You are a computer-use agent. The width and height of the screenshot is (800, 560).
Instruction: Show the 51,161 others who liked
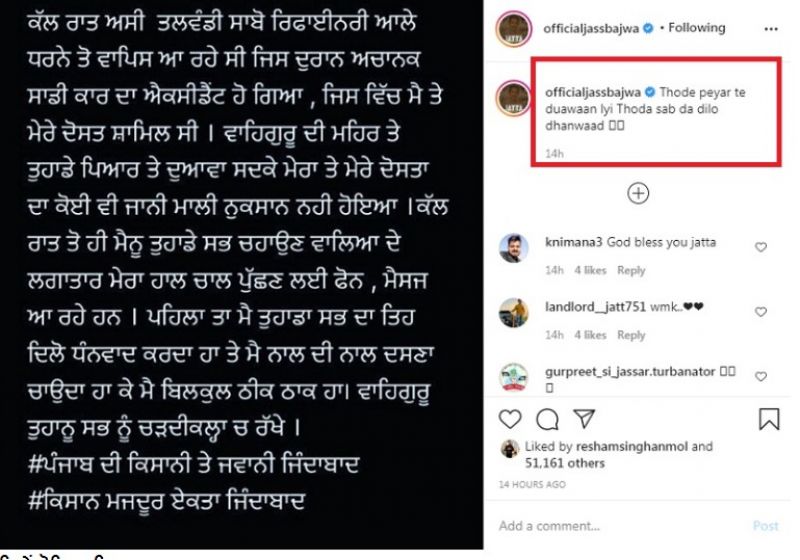coord(565,463)
